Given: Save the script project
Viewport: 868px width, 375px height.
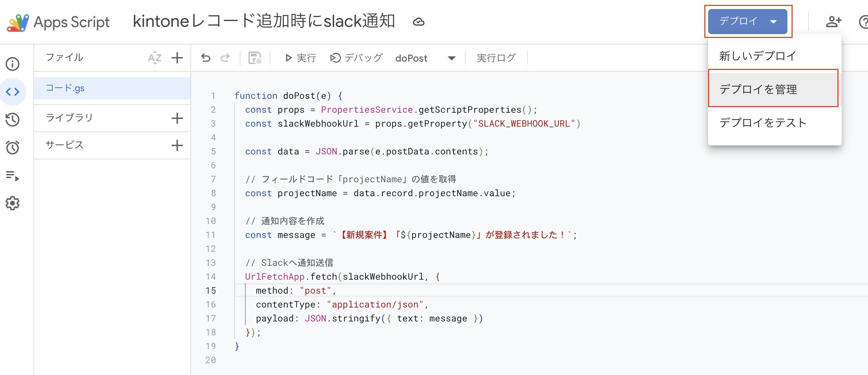Looking at the screenshot, I should pyautogui.click(x=254, y=58).
